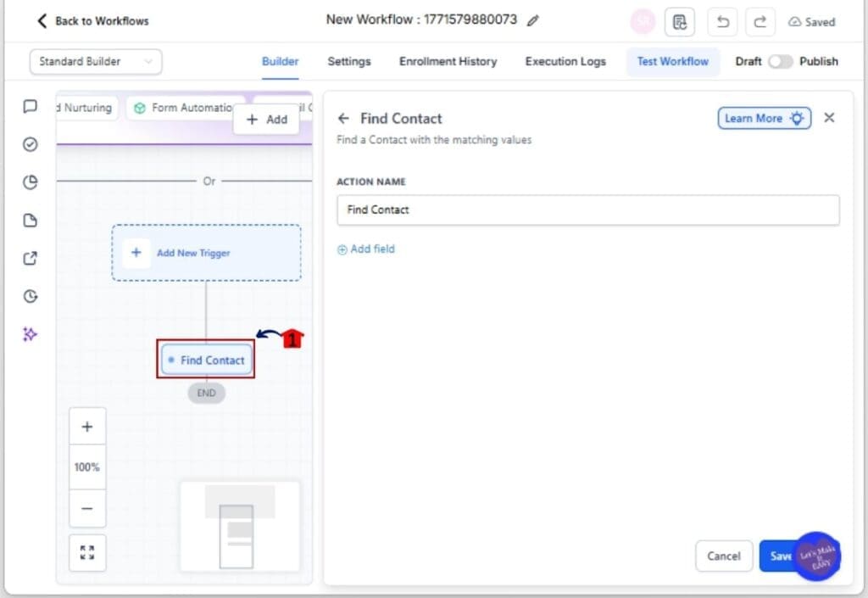Open the Execution Logs tab
Screen dimensions: 868x598
[565, 61]
